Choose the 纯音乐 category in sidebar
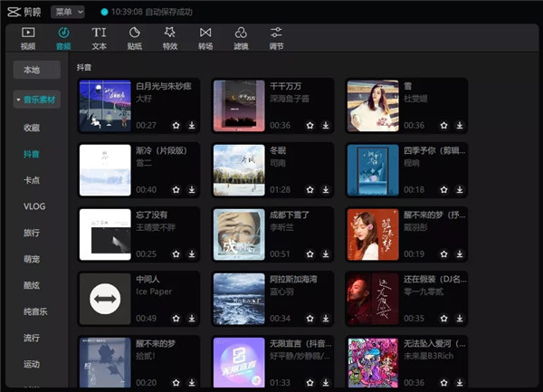 (x=36, y=311)
